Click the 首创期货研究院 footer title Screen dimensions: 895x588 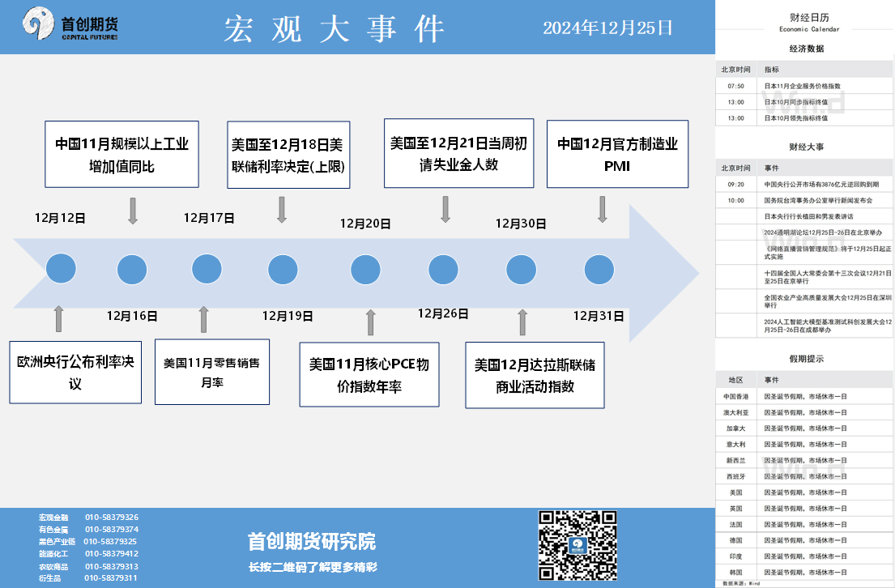(x=312, y=541)
